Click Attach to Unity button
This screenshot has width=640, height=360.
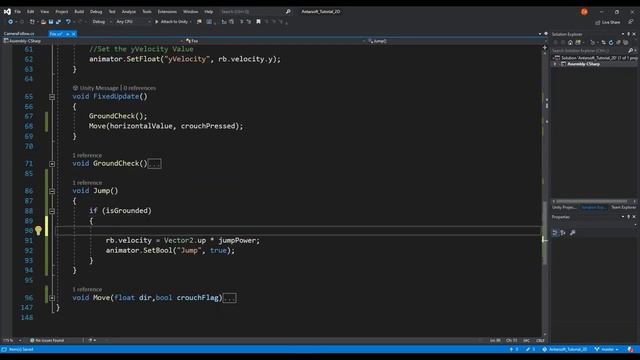click(x=173, y=22)
